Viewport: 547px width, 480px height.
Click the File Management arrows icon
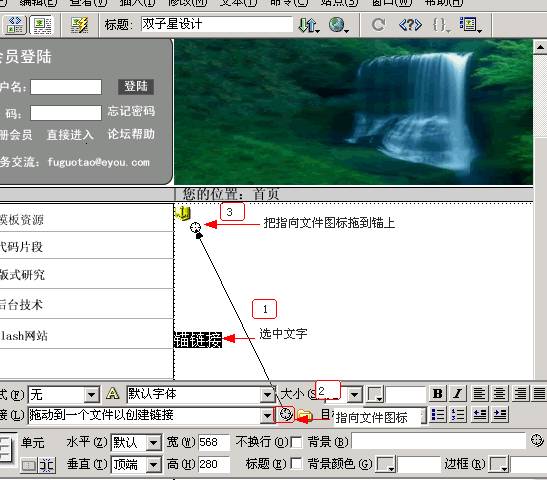pyautogui.click(x=309, y=25)
